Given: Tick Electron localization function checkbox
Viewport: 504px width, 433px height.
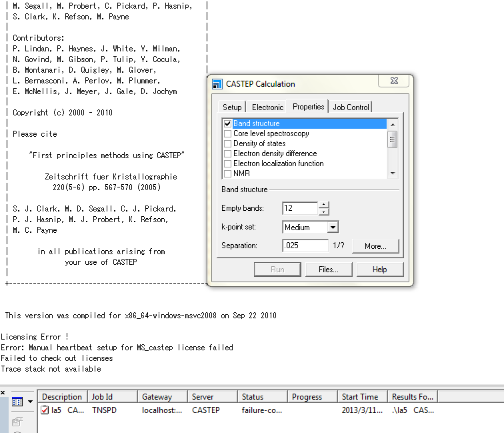Looking at the screenshot, I should click(x=227, y=163).
